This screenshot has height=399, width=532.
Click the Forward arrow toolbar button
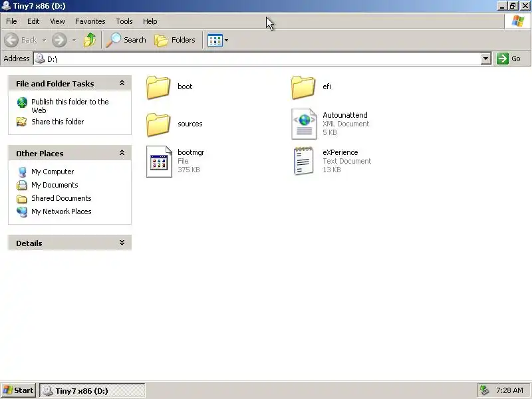click(59, 40)
